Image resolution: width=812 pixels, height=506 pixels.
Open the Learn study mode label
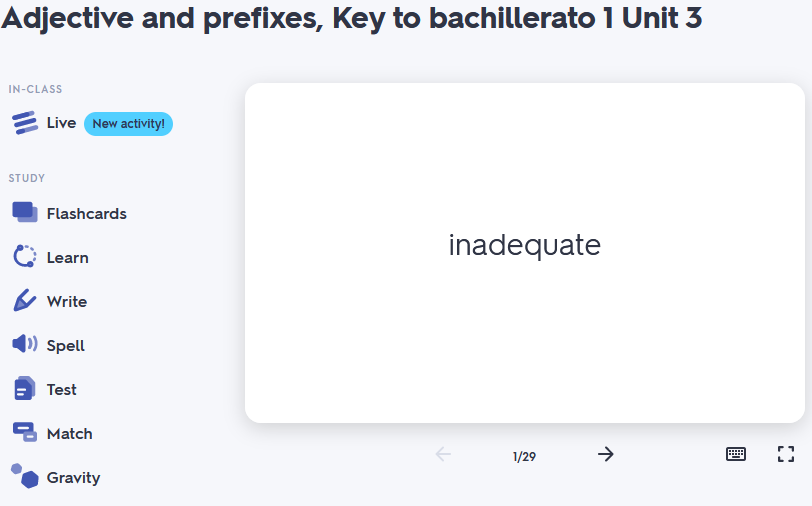tap(67, 258)
